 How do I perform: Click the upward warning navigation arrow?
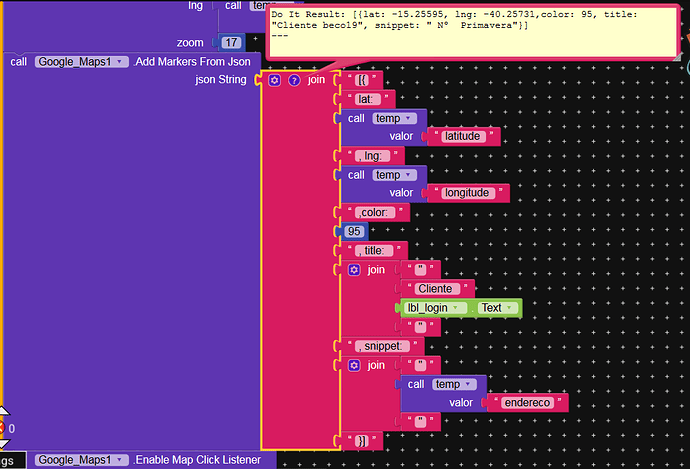pyautogui.click(x=4, y=411)
